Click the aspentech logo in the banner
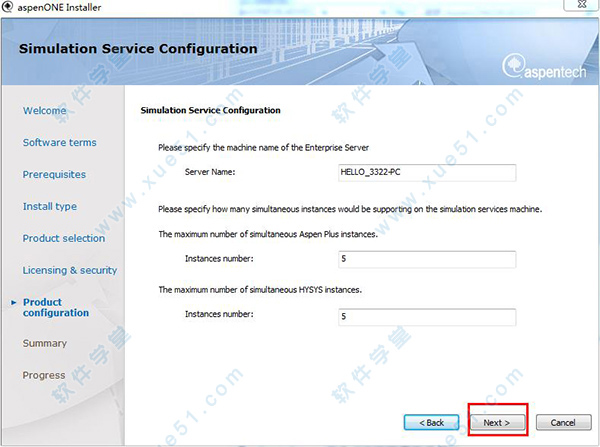Screen dimensions: 600x447 544,67
